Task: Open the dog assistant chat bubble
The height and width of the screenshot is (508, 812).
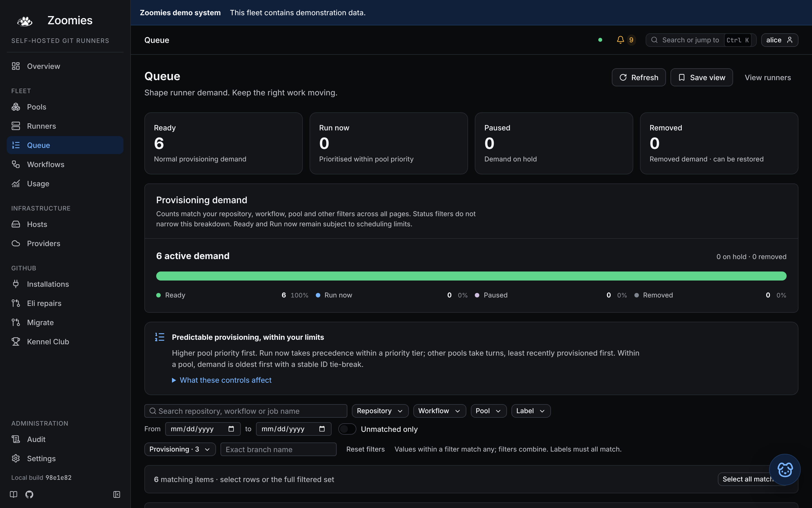Action: pyautogui.click(x=784, y=469)
